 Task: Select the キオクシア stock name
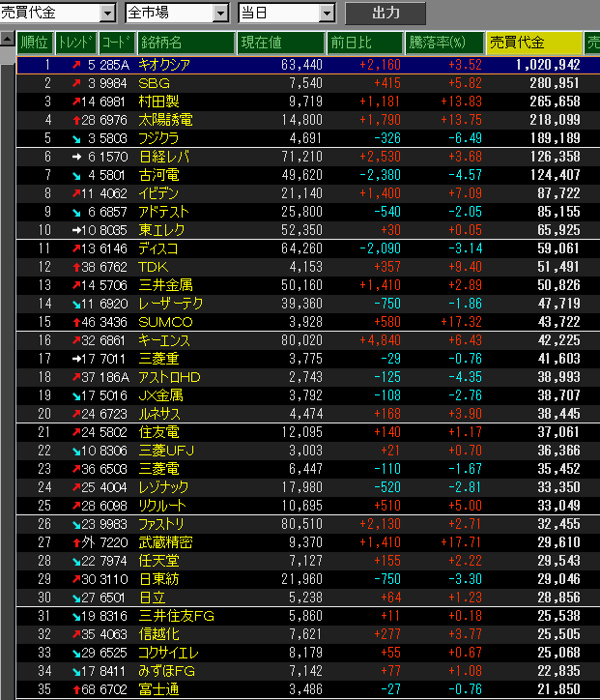(164, 65)
